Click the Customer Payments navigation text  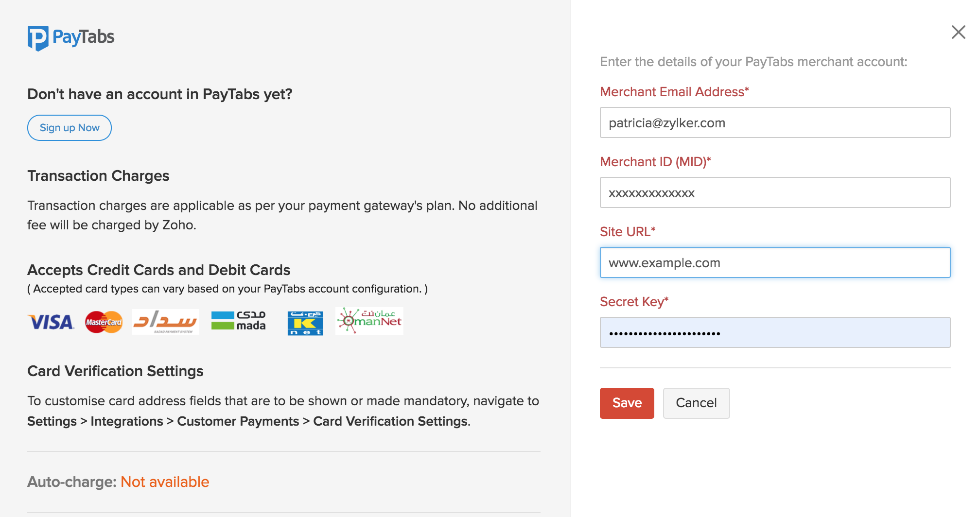(x=238, y=421)
